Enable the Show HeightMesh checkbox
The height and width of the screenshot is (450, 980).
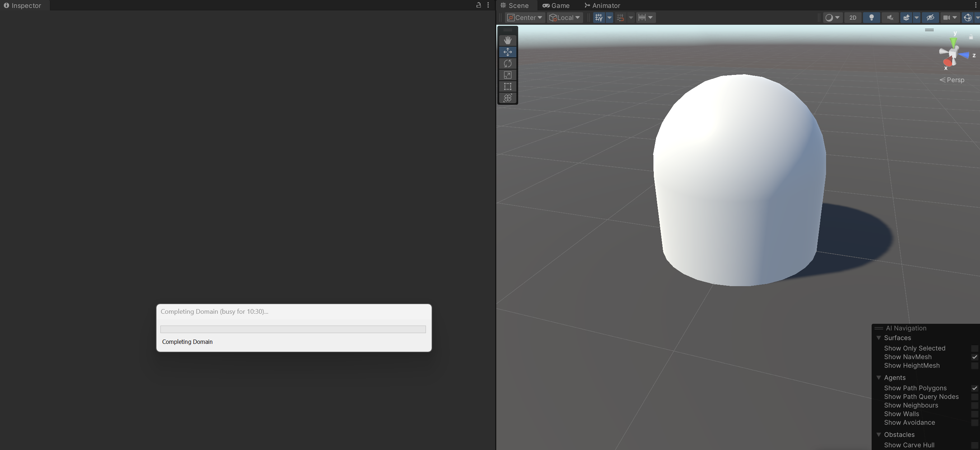point(974,366)
